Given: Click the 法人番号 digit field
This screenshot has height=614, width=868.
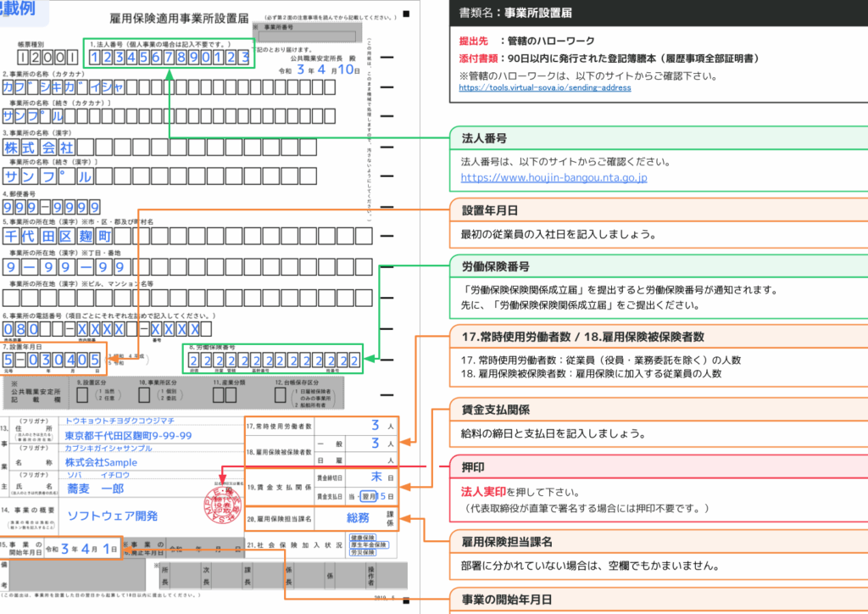Looking at the screenshot, I should (169, 58).
